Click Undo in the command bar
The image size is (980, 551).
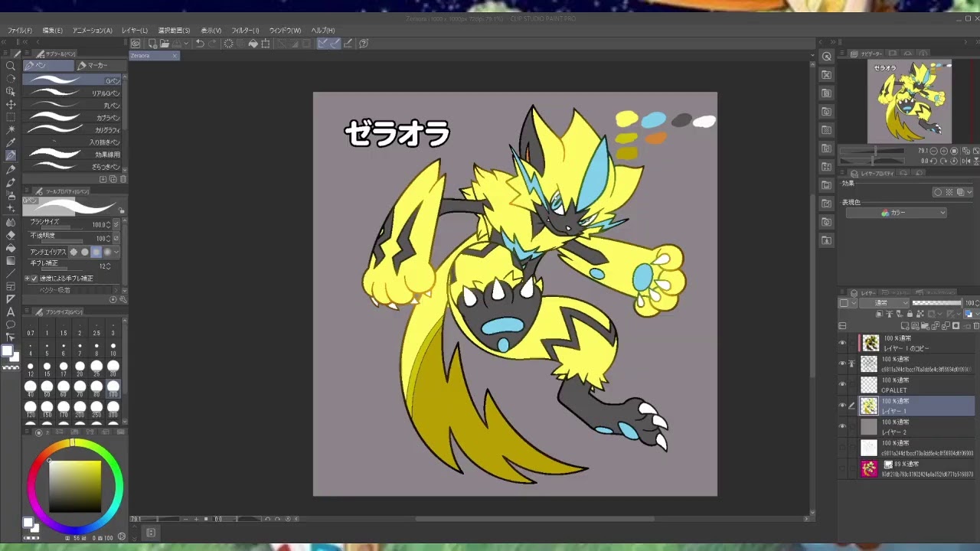200,44
